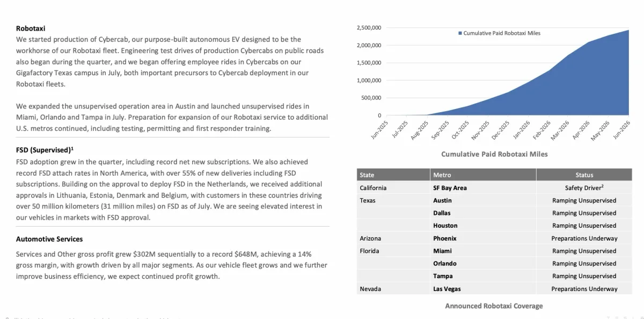Click the Automotive Services section heading
Viewport: 644px width, 319px height.
point(49,239)
